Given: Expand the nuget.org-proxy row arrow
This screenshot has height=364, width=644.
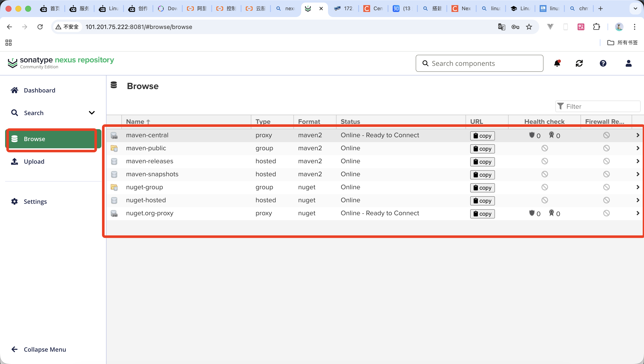Looking at the screenshot, I should pos(637,213).
